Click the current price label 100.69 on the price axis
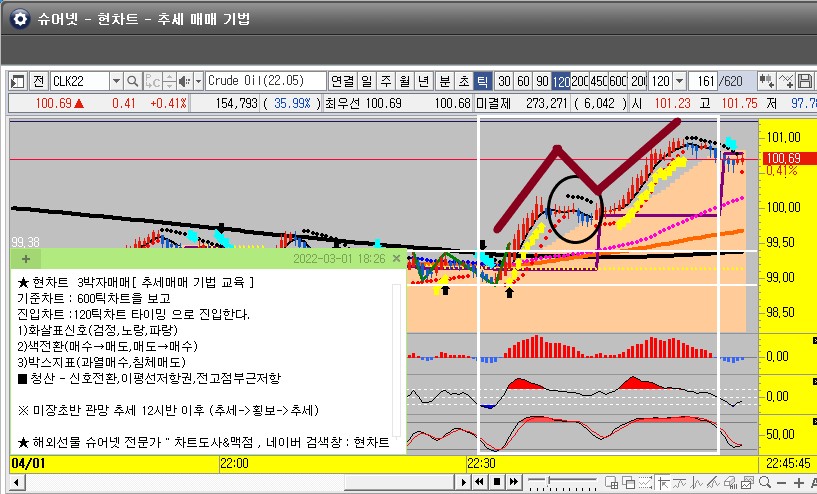This screenshot has width=817, height=494. 787,158
